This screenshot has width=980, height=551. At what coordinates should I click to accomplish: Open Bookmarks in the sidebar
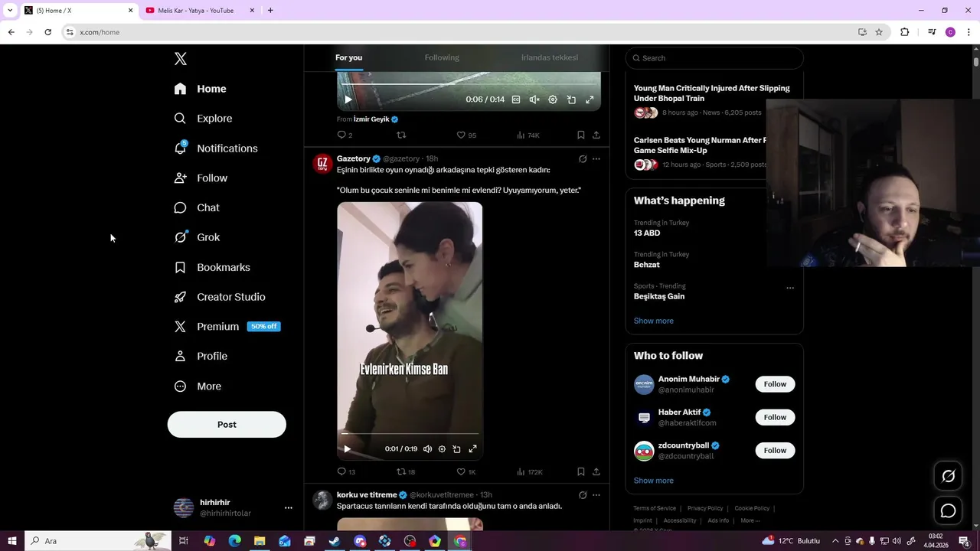point(212,267)
